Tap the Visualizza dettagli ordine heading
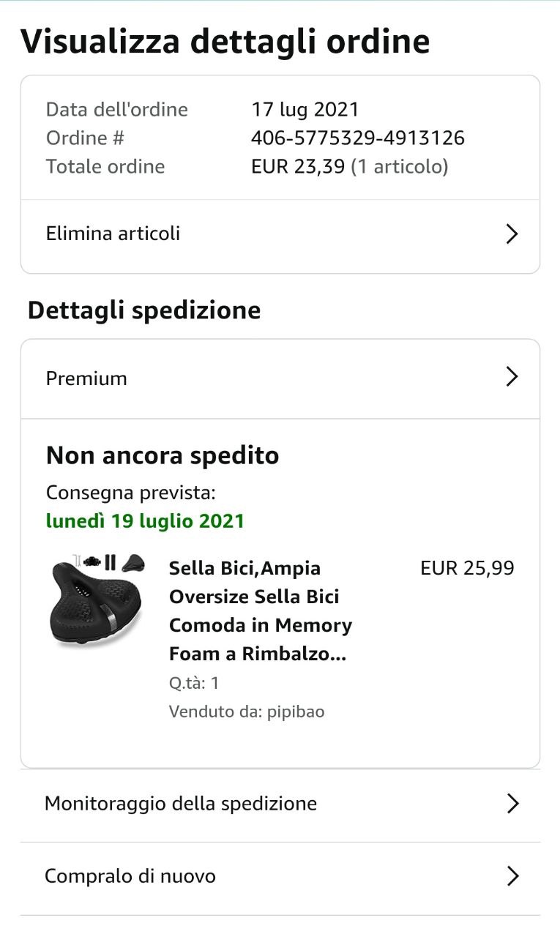 coord(225,42)
